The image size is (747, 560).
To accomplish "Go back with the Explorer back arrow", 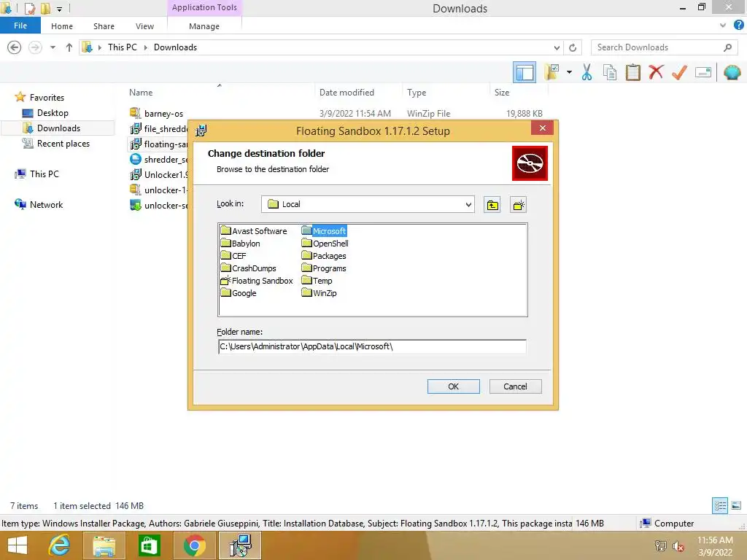I will [15, 47].
